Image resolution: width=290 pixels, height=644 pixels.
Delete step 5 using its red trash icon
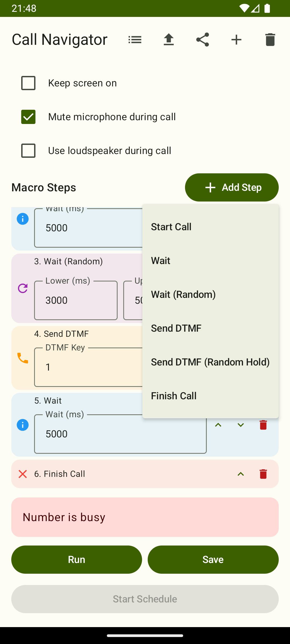(263, 425)
